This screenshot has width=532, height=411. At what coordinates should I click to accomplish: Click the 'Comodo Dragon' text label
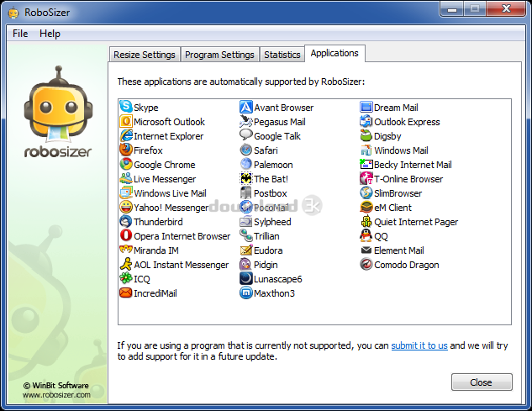click(407, 265)
